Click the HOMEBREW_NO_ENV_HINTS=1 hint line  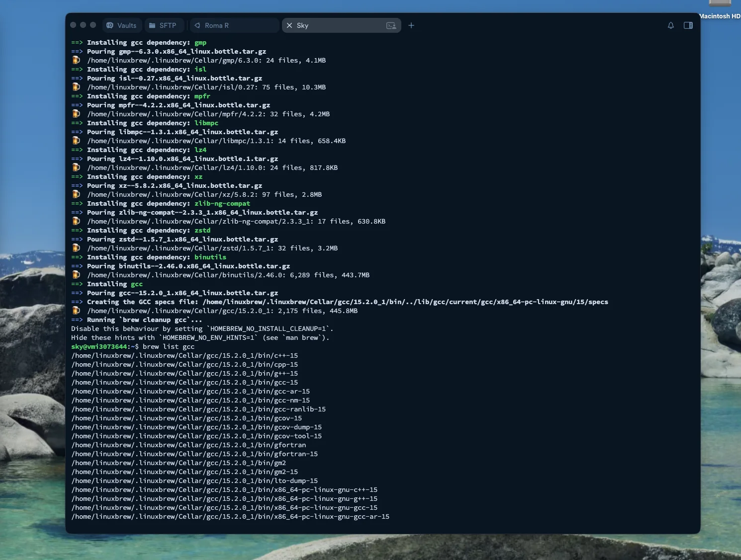click(200, 338)
